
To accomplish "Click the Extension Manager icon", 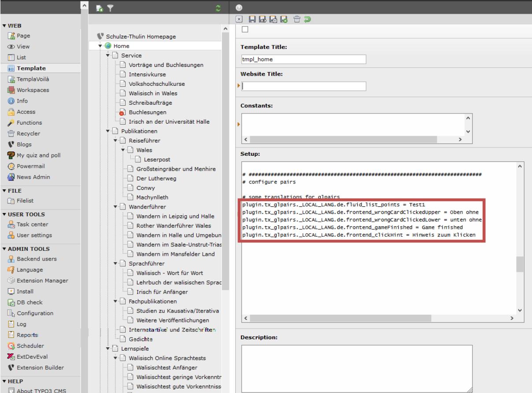I will (12, 280).
